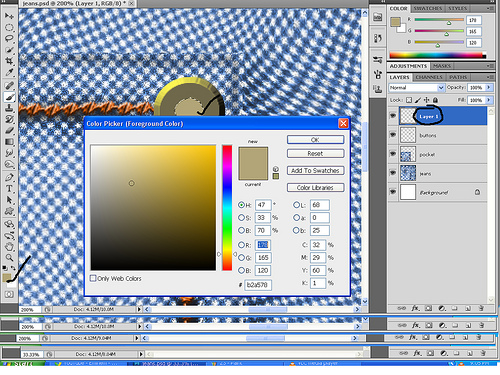
Task: Click the hex color code field
Action: point(258,285)
